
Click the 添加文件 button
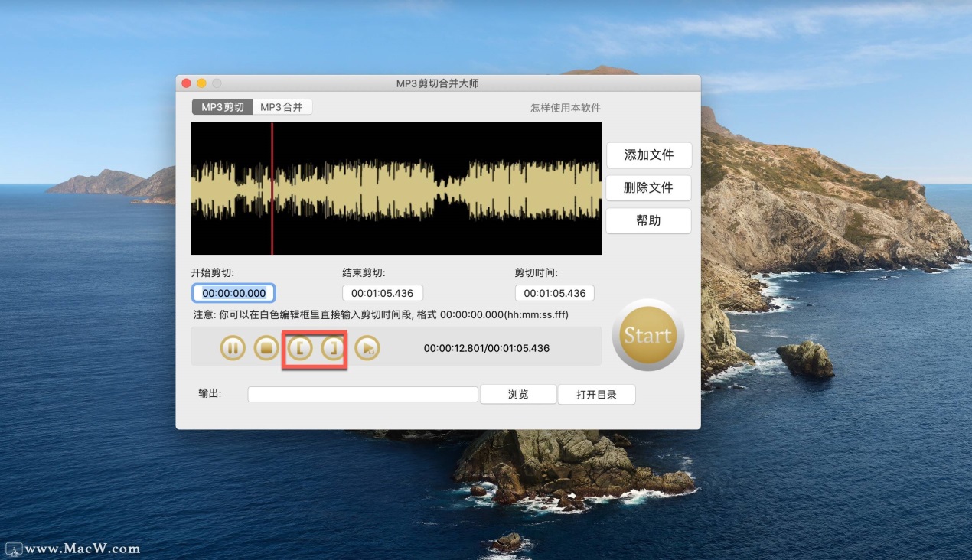point(648,155)
